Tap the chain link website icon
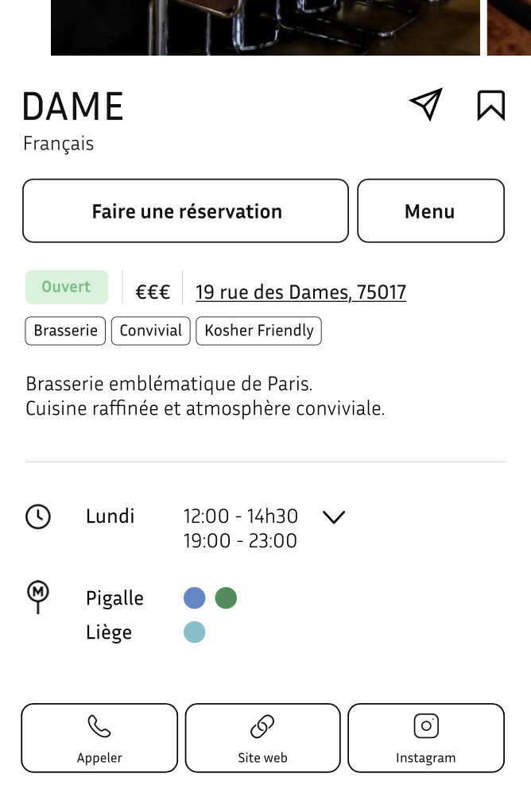This screenshot has height=812, width=531. click(262, 726)
